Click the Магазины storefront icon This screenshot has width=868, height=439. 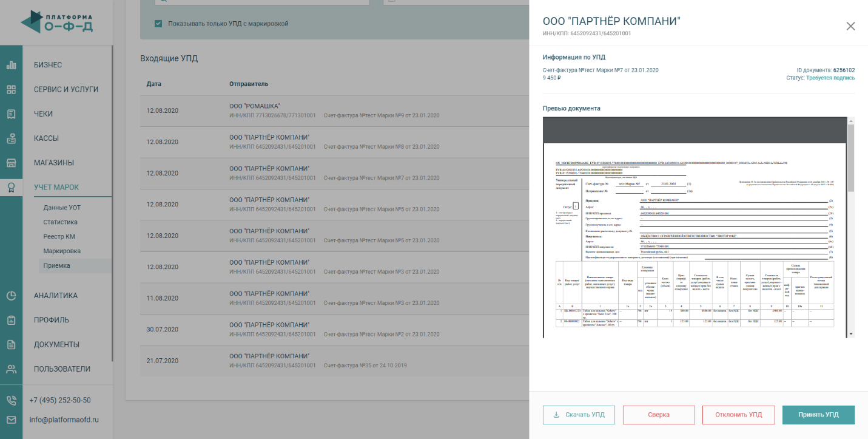(x=11, y=163)
